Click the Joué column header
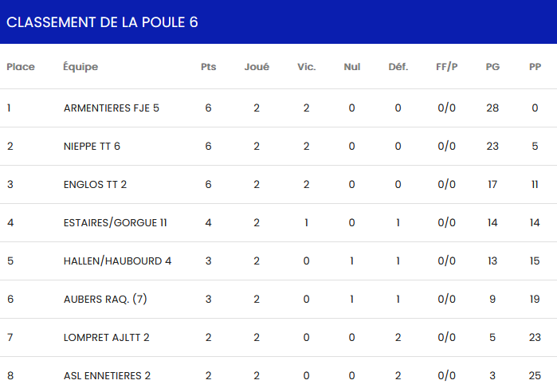 [257, 67]
